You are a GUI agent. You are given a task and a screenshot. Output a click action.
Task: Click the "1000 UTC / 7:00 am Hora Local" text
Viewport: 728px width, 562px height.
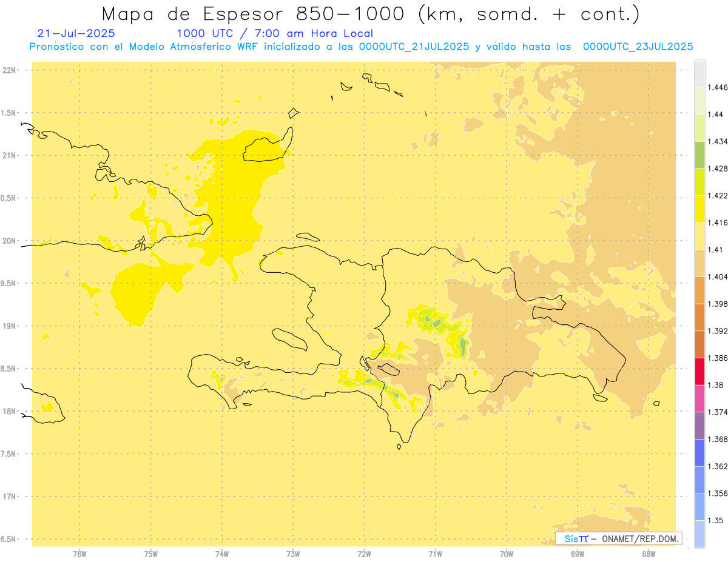(x=275, y=34)
